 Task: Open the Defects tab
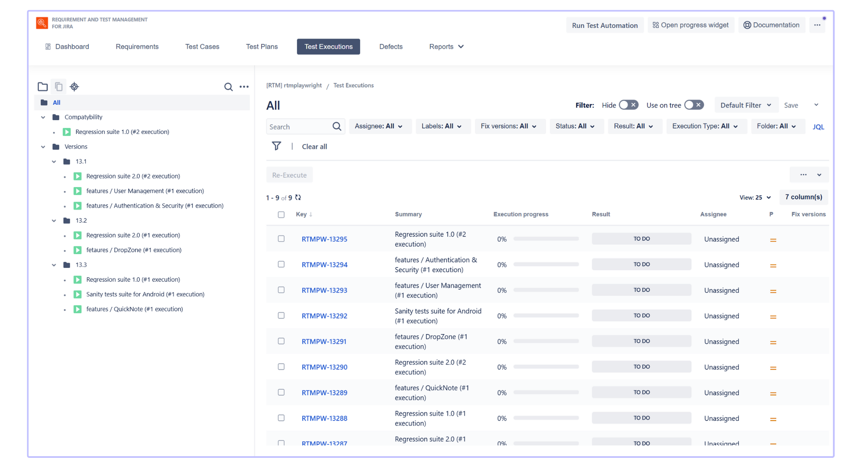point(391,47)
